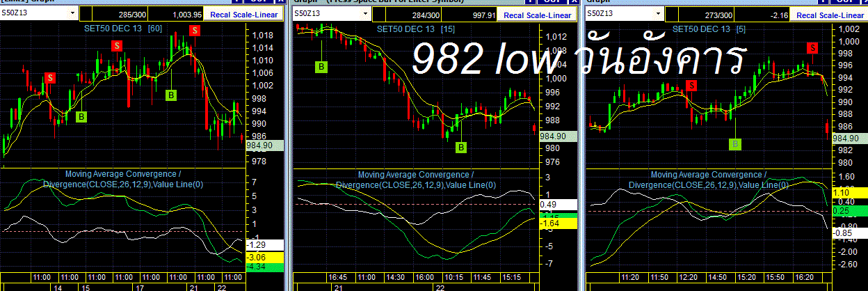Click the 1,002 price label in 5-minute chart
This screenshot has width=868, height=291.
pos(850,29)
